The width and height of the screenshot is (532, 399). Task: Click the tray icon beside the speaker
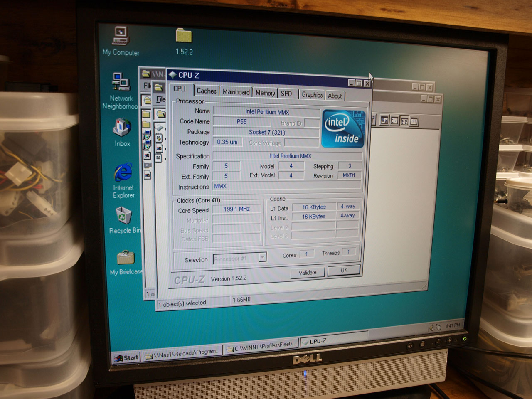tap(438, 327)
